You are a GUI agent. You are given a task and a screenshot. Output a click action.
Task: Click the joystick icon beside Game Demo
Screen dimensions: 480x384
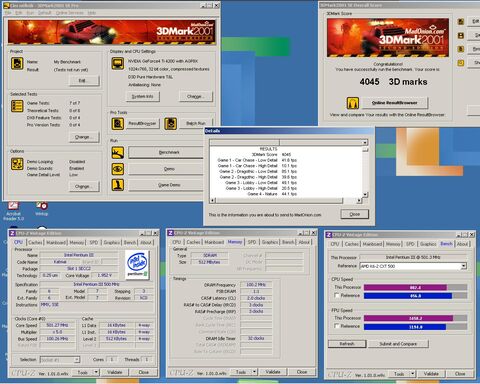click(x=118, y=185)
